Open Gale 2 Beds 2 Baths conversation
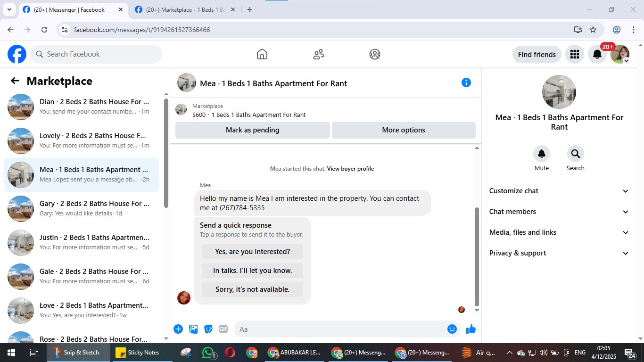 (x=81, y=277)
